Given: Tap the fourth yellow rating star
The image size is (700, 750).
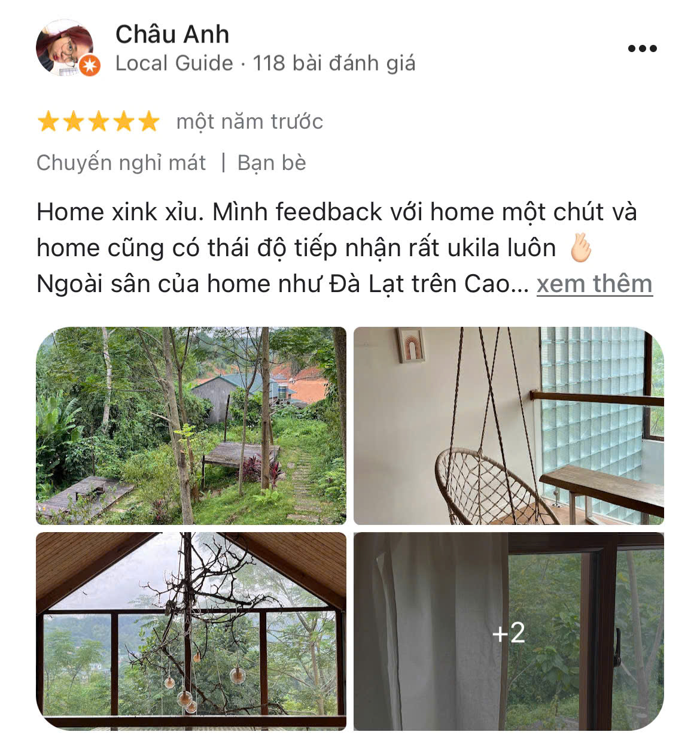Looking at the screenshot, I should (x=123, y=122).
